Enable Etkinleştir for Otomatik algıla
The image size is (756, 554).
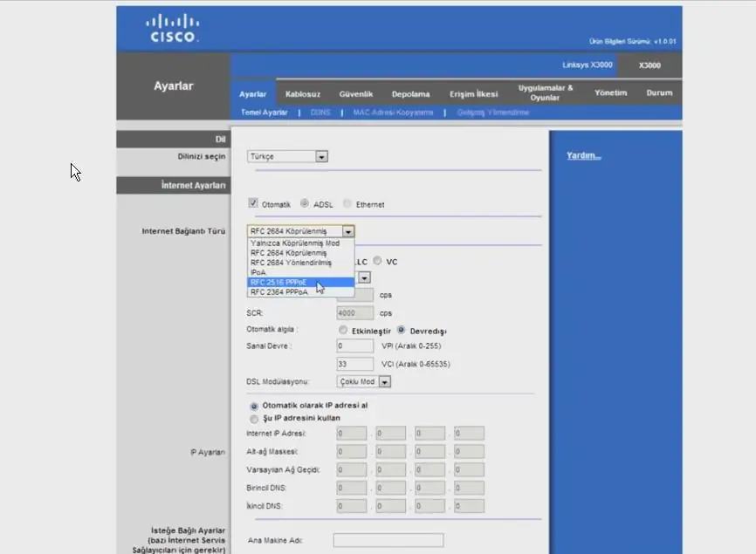[x=342, y=329]
